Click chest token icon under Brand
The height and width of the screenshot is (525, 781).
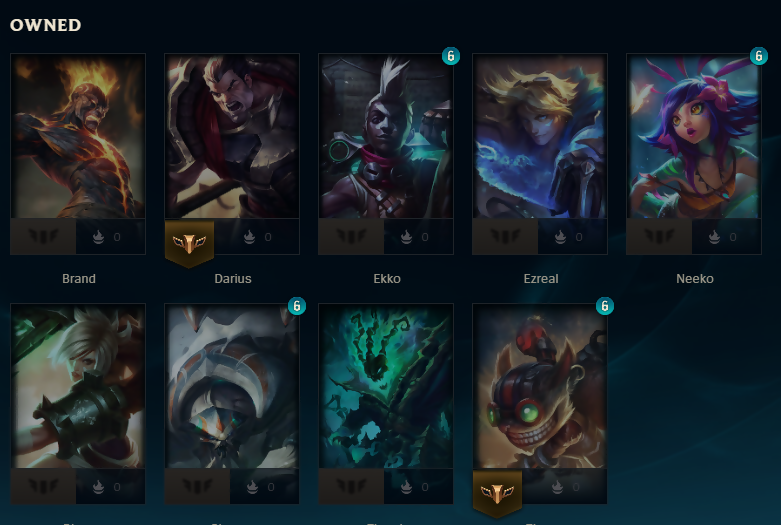click(99, 237)
